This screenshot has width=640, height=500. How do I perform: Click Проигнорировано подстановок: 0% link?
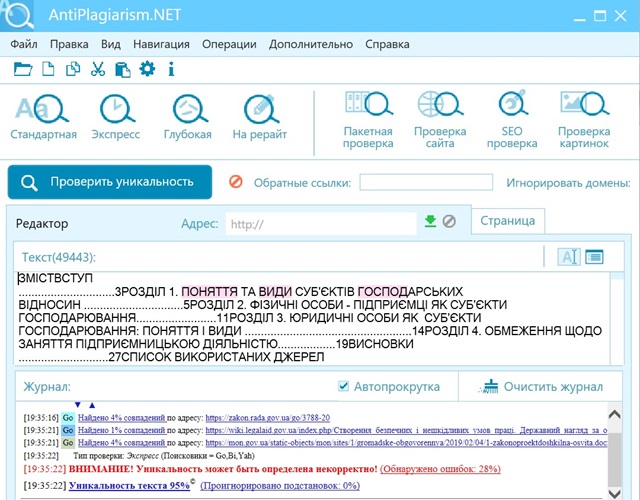(x=280, y=485)
